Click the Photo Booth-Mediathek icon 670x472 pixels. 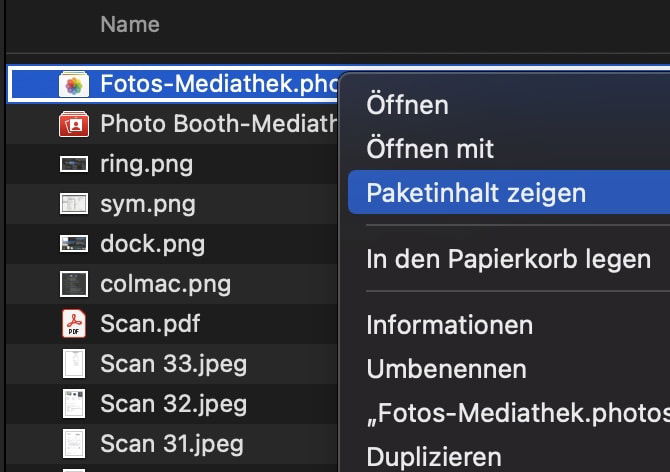74,124
